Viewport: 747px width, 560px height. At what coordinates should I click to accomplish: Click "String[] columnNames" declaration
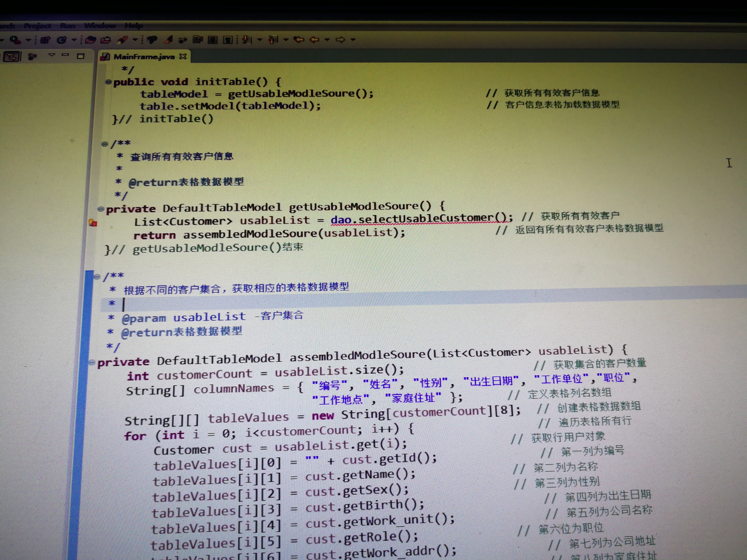(200, 390)
